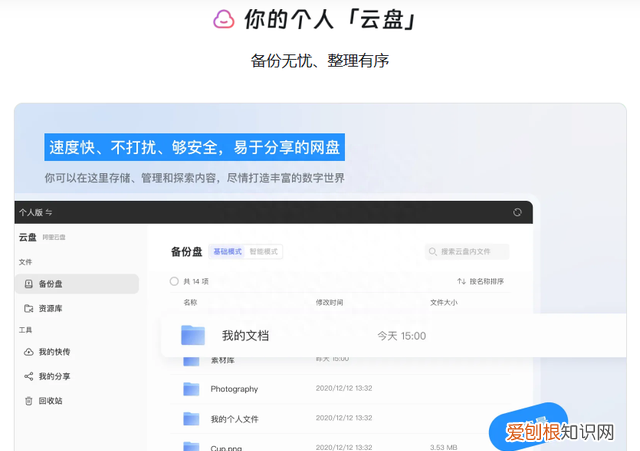Click the 云盘 title in sidebar
This screenshot has height=451, width=640.
[28, 237]
